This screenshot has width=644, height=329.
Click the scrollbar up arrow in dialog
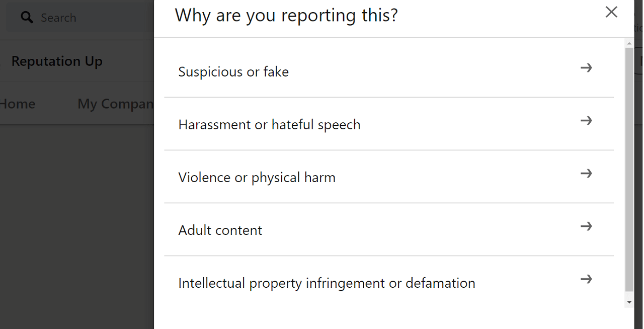click(629, 44)
